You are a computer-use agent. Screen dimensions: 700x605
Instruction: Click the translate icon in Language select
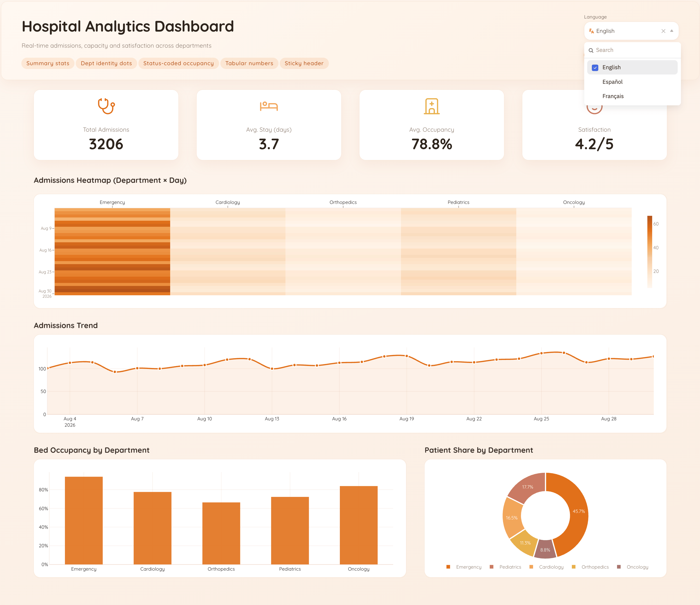591,31
